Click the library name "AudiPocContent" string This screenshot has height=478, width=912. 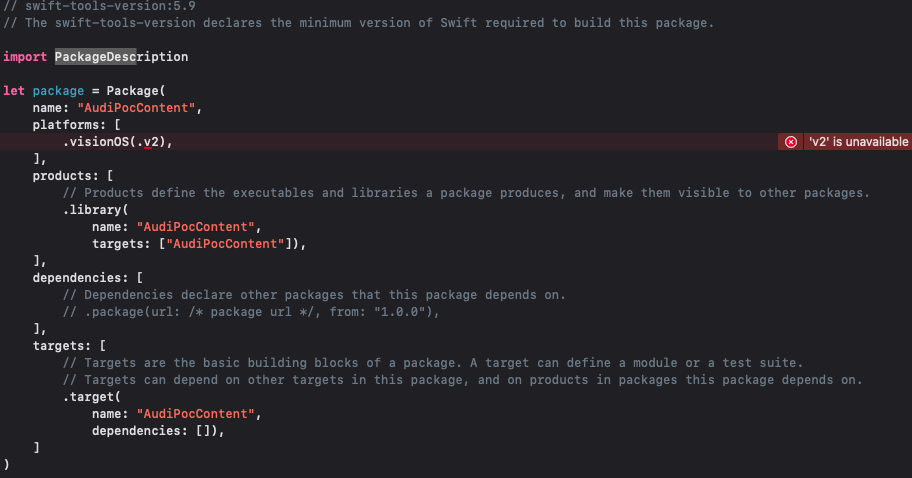pyautogui.click(x=195, y=227)
